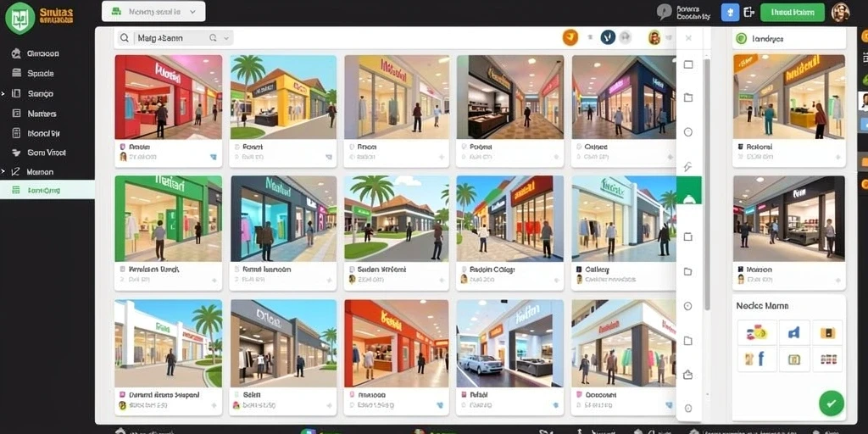Click the green shield app logo
868x434 pixels.
coord(20,17)
